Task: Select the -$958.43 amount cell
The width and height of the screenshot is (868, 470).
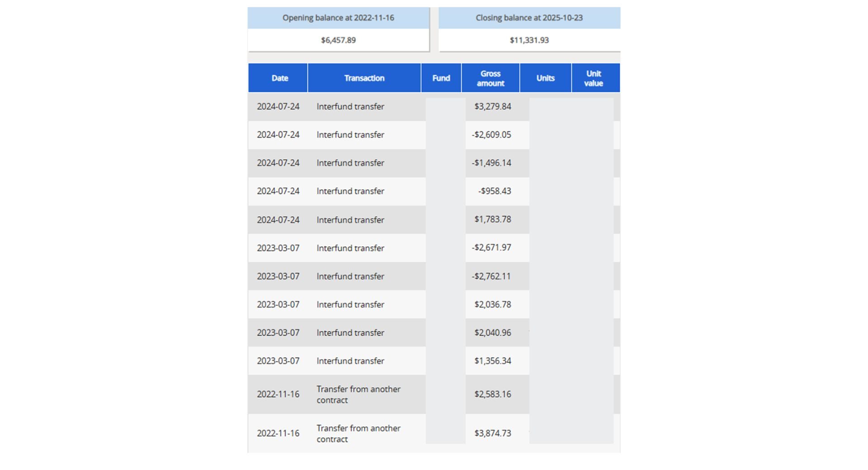Action: [495, 191]
